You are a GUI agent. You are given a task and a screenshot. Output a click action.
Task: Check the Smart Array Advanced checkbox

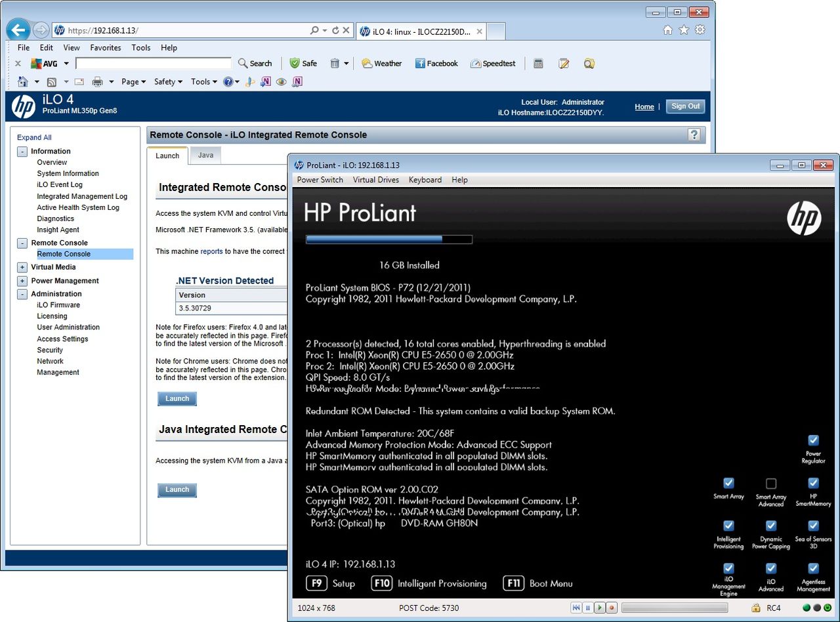(x=771, y=484)
